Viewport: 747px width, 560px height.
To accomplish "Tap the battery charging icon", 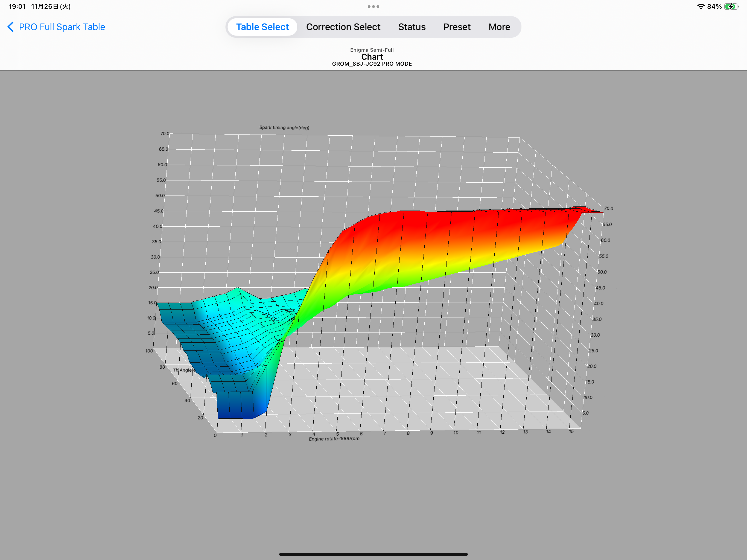I will 731,6.
